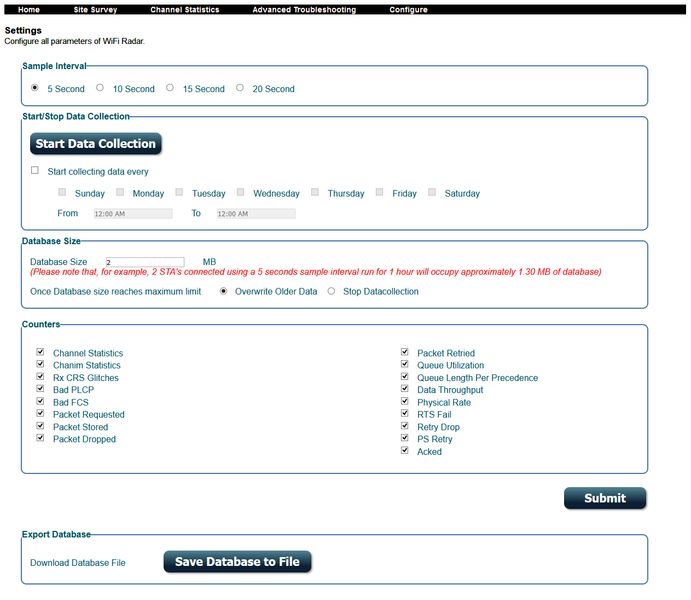Click the 'Settings' page heading
The height and width of the screenshot is (600, 691).
click(23, 30)
